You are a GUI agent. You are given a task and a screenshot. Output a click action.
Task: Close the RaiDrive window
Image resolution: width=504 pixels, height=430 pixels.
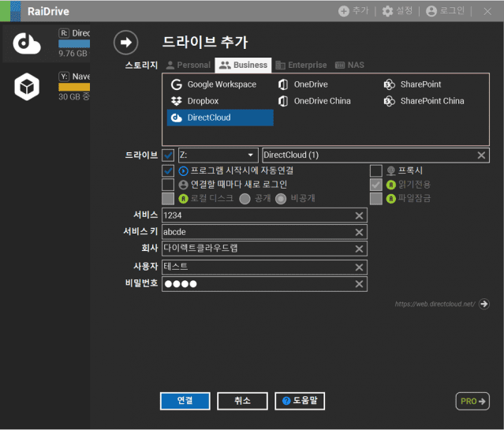pyautogui.click(x=487, y=12)
